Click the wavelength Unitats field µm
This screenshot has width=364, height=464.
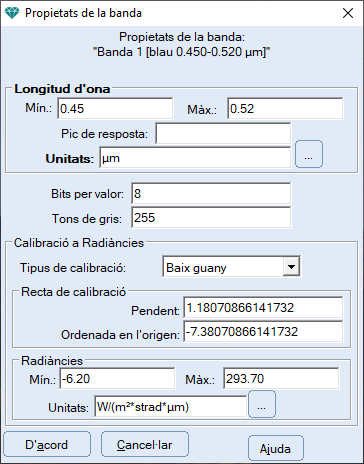(195, 158)
